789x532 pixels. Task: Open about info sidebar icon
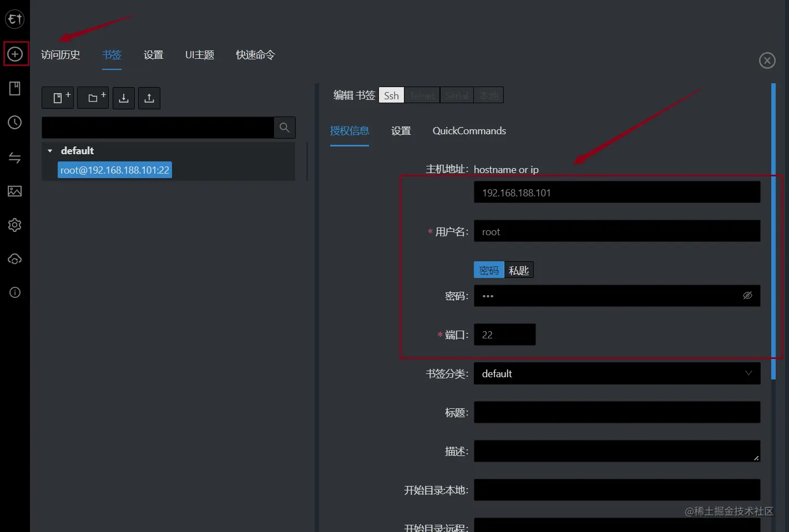15,292
